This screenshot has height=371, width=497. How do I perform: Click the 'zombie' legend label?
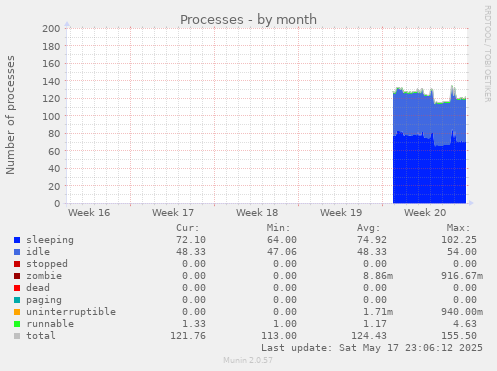coord(44,276)
